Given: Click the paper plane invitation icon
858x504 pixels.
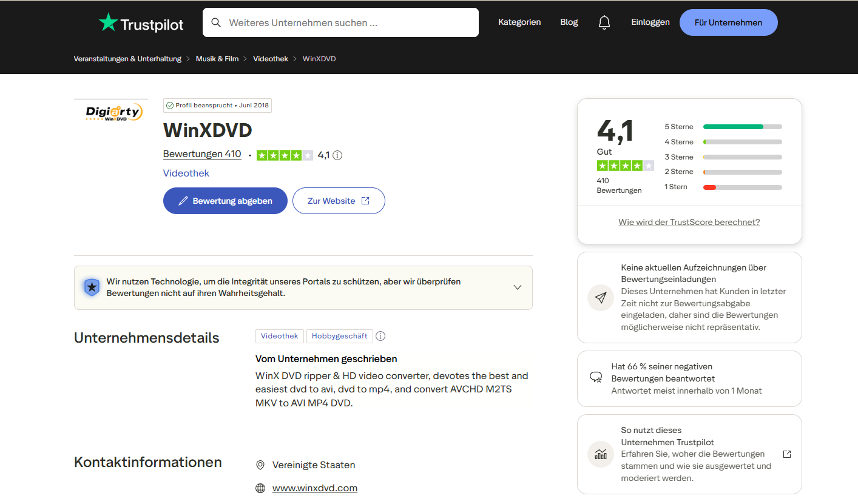Looking at the screenshot, I should point(601,297).
